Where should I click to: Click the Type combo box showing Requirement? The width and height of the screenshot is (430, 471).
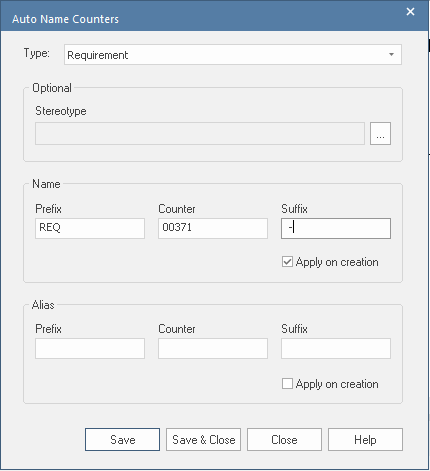233,55
